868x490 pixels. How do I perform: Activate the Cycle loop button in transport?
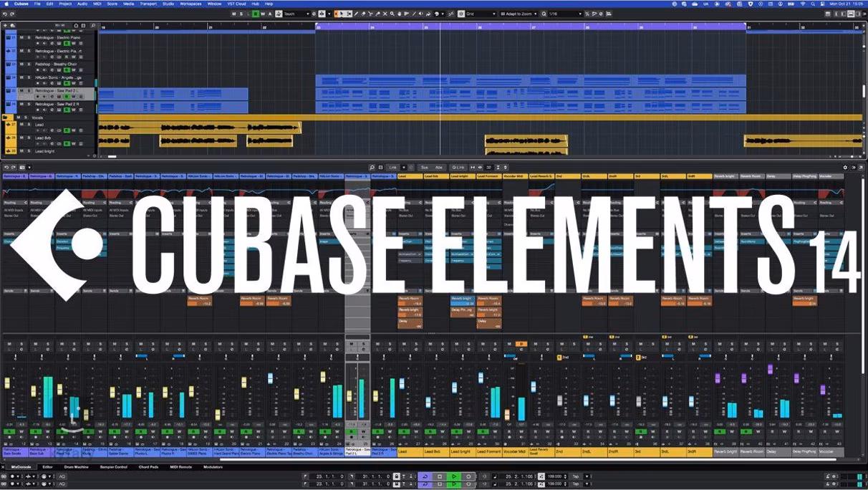(x=424, y=476)
